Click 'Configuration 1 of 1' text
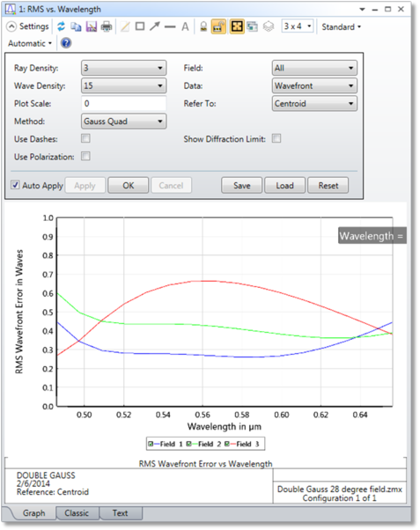Viewport: 420px width, 530px height. pos(339,498)
